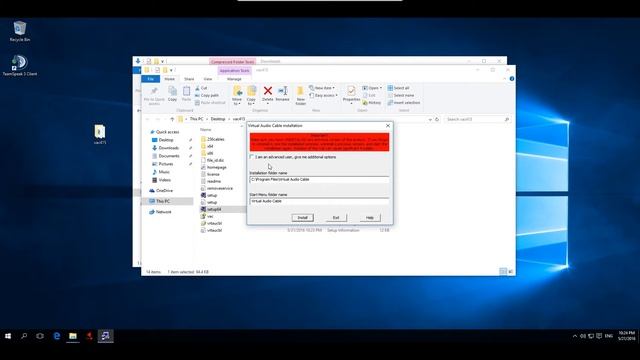Image resolution: width=640 pixels, height=360 pixels.
Task: Select the vac zip file on desktop
Action: pyautogui.click(x=100, y=134)
